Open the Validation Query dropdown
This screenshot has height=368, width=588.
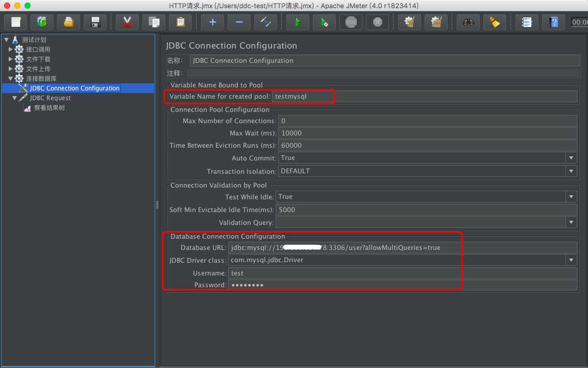point(571,222)
